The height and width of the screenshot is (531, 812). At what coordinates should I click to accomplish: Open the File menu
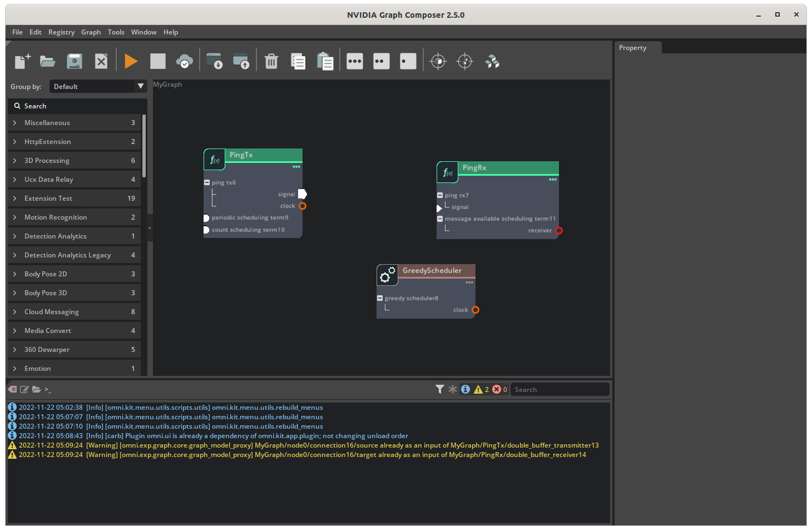[17, 32]
